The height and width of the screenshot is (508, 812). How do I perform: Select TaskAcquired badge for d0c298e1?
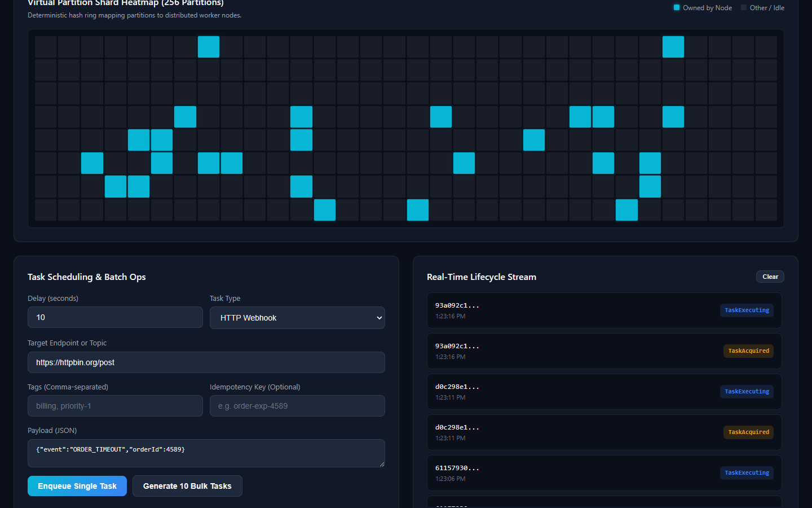pos(748,432)
